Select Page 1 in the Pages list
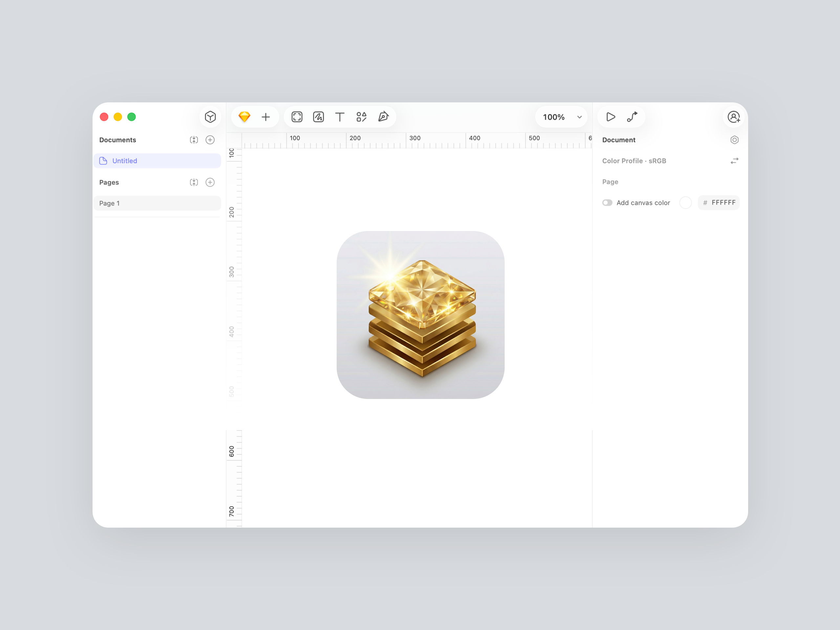 109,203
